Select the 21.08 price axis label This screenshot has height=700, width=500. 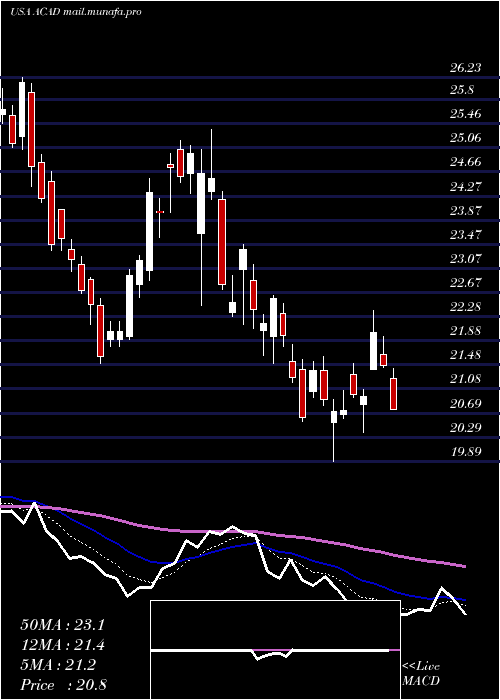coord(465,379)
